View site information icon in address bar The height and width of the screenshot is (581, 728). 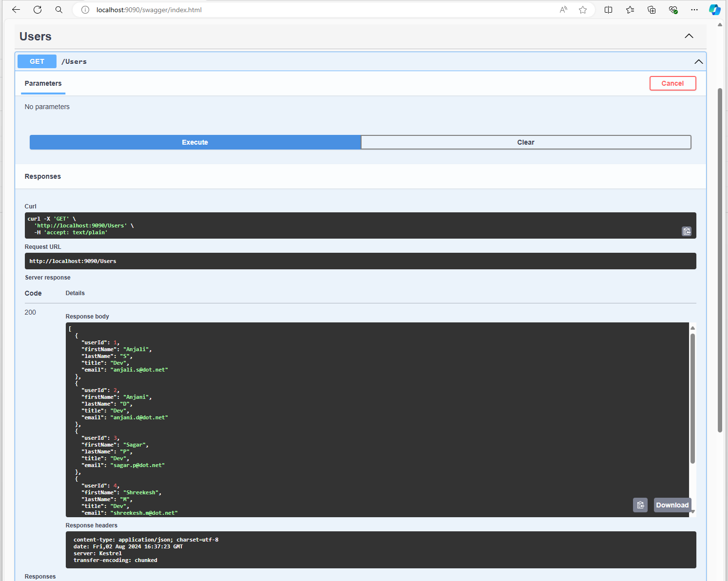point(85,10)
